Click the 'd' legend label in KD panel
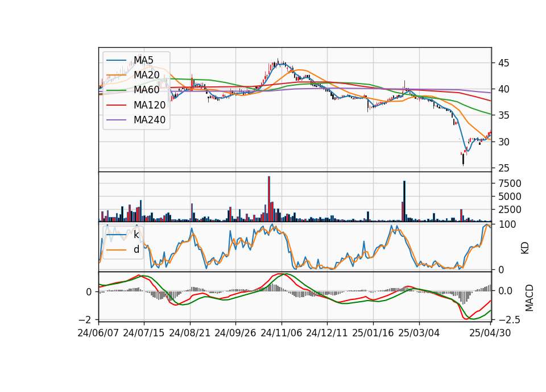Image resolution: width=546 pixels, height=392 pixels. pyautogui.click(x=136, y=250)
